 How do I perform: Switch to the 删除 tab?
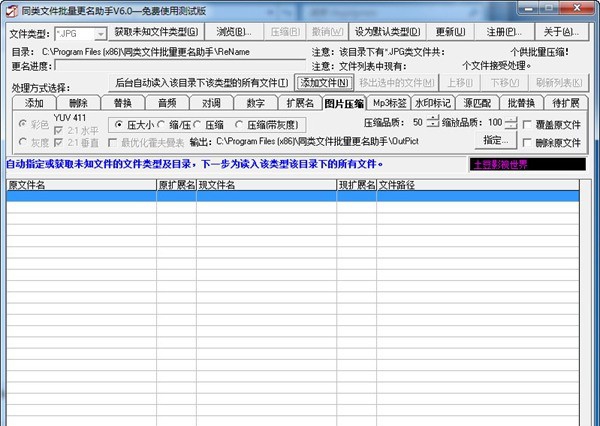(78, 103)
